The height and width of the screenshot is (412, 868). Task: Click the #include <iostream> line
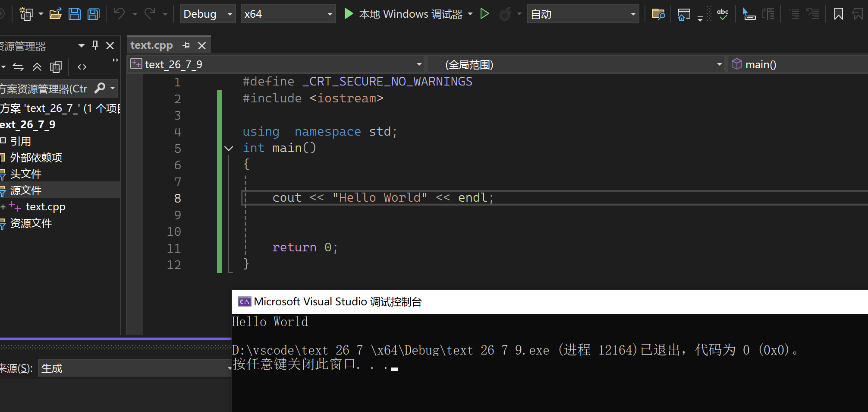pos(313,98)
